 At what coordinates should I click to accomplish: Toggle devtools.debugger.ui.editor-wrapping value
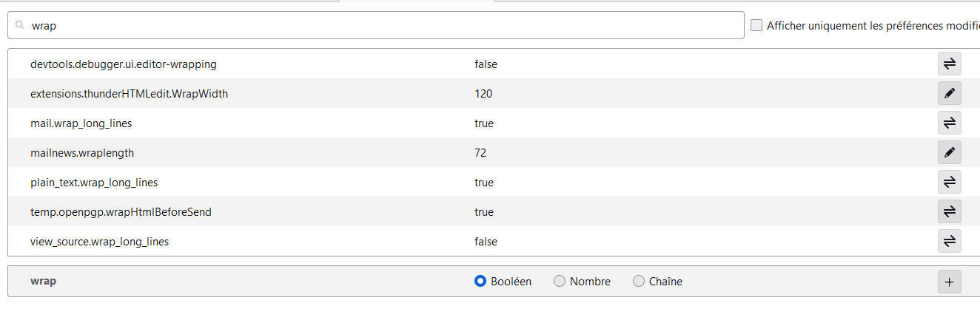[949, 64]
